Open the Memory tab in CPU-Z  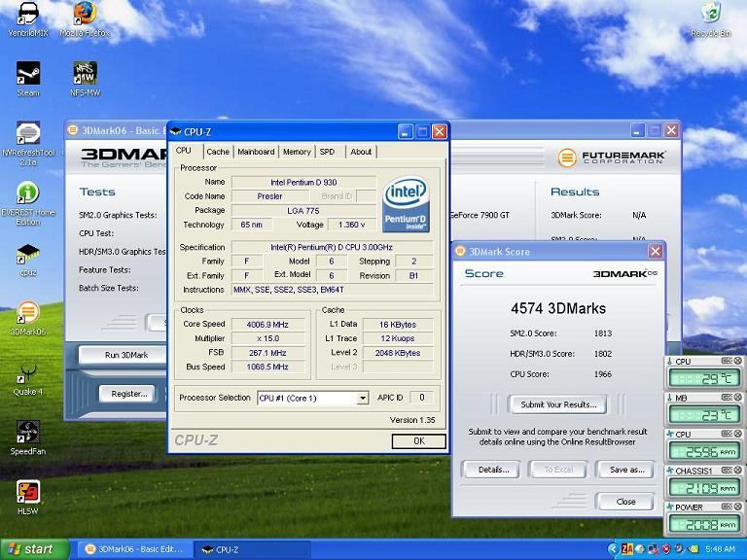[x=297, y=152]
